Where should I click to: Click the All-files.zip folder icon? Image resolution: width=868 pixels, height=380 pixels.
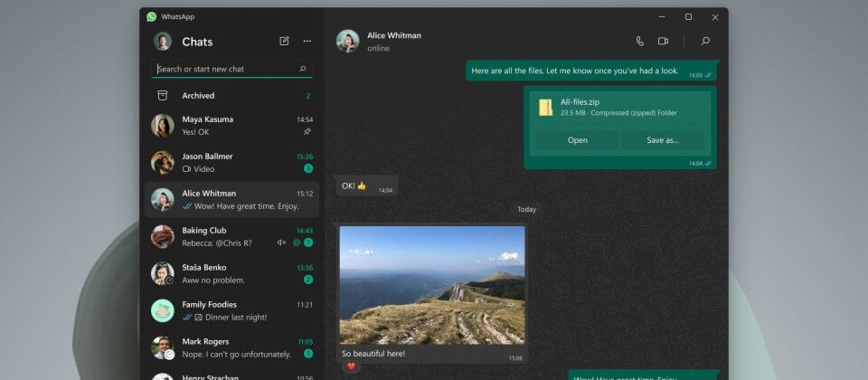point(546,108)
